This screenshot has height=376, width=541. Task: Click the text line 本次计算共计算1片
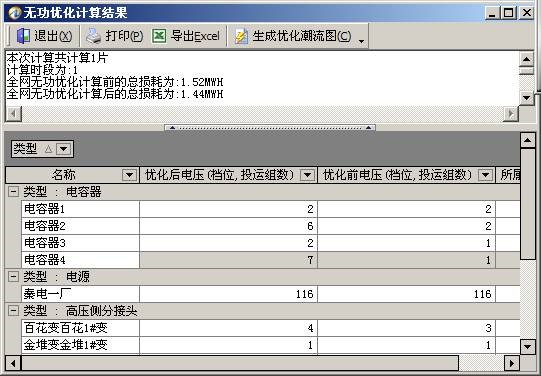57,58
